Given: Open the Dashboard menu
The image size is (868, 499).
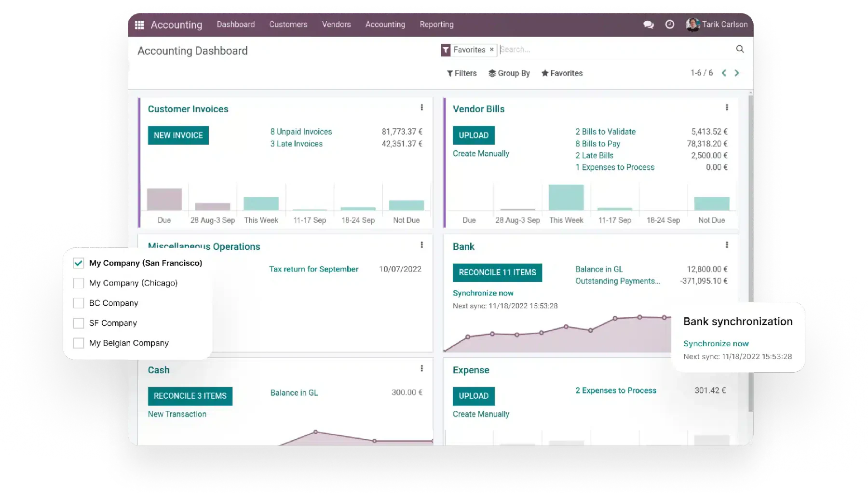Looking at the screenshot, I should click(236, 25).
